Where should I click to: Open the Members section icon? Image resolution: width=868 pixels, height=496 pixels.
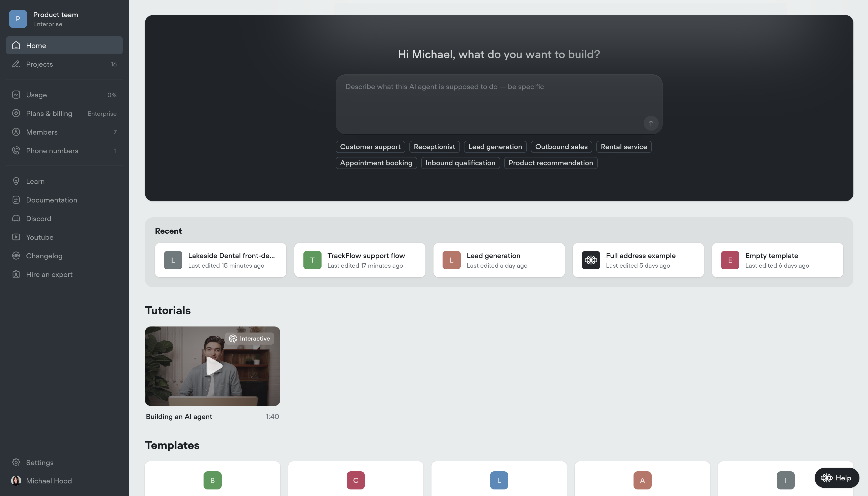point(16,132)
